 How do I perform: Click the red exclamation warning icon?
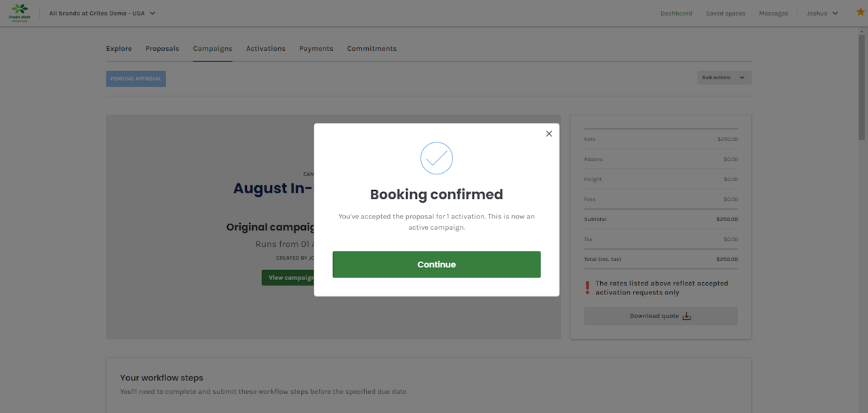[x=587, y=288]
